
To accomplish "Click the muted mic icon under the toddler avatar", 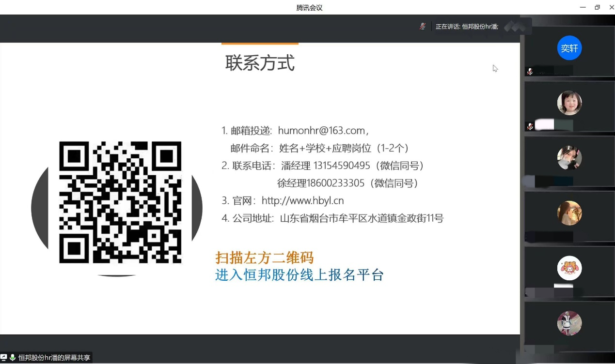I will click(x=530, y=126).
